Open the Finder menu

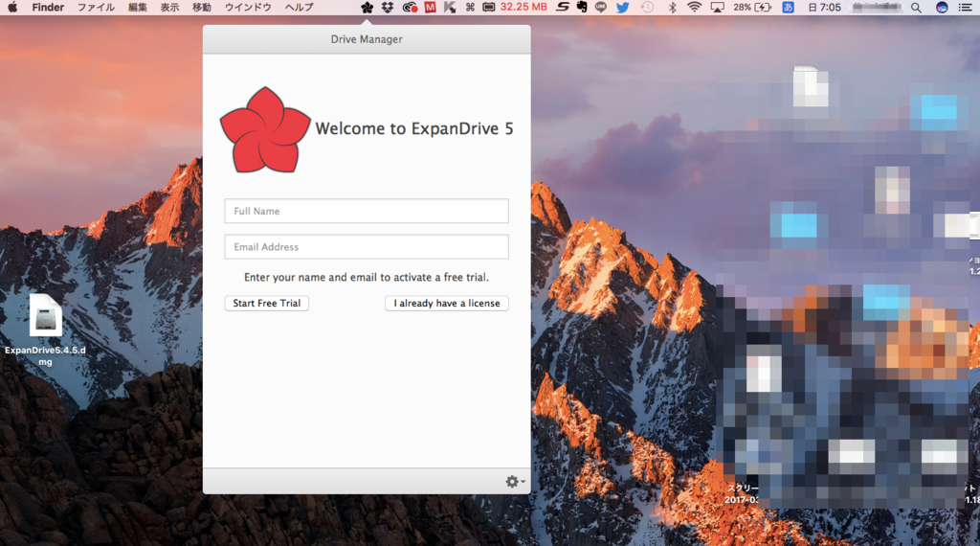point(48,8)
